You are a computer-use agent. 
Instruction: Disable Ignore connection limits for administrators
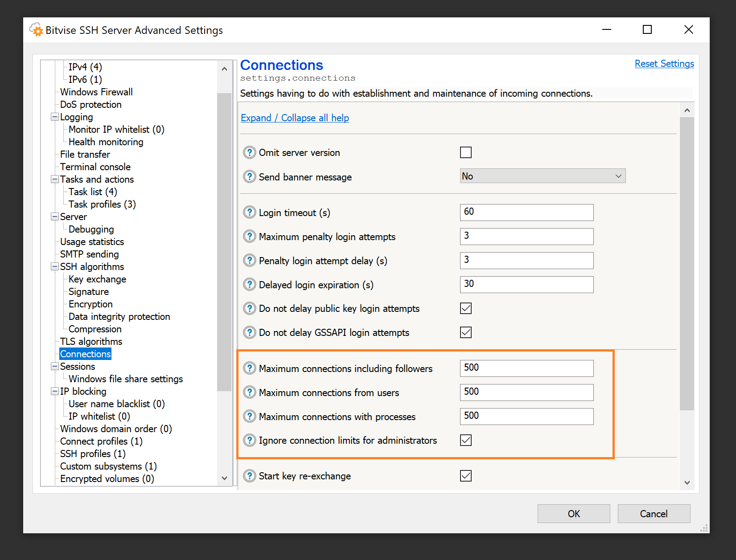466,440
